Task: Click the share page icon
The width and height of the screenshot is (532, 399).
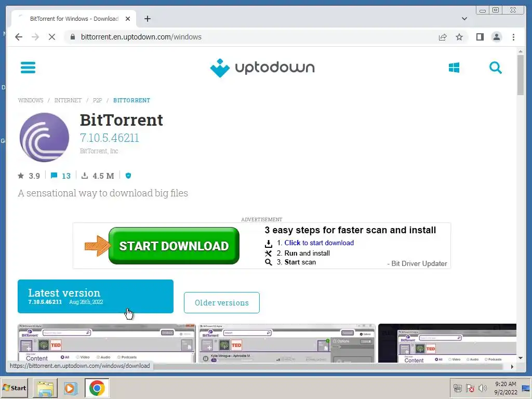Action: pos(443,37)
